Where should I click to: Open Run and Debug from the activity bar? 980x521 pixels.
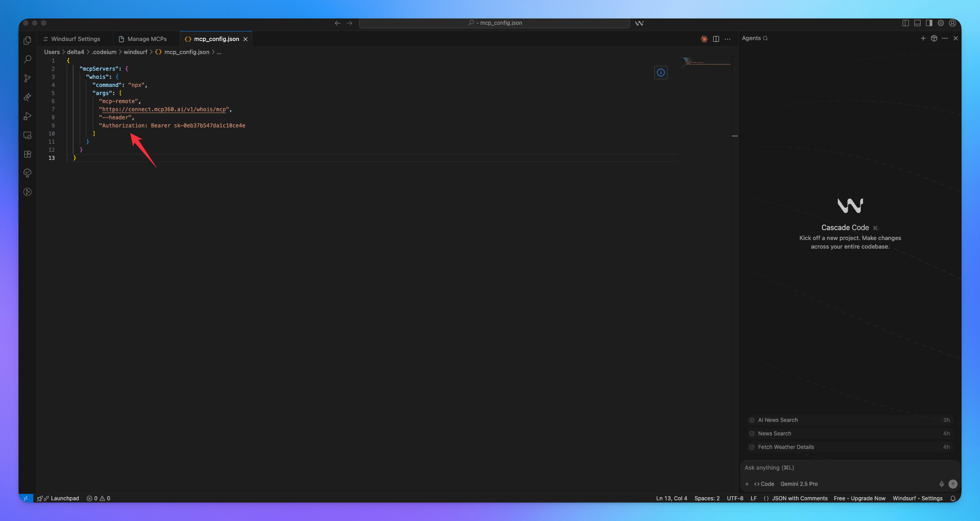click(x=27, y=116)
